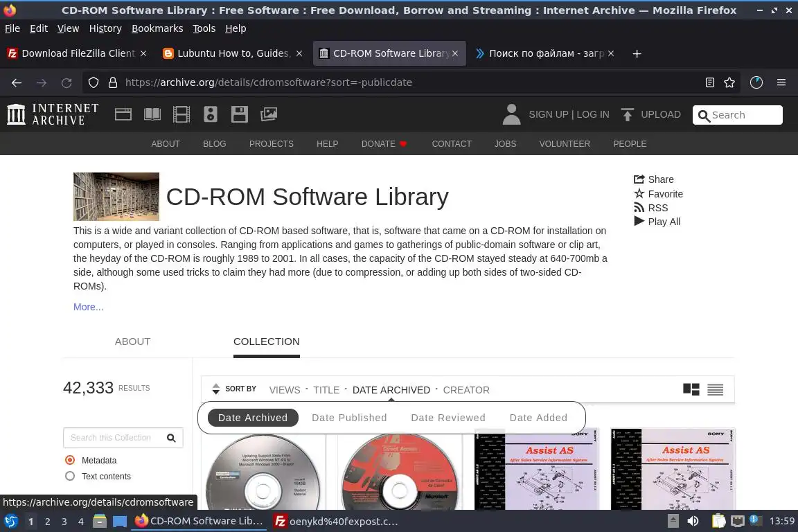Choose Date Archived sort pill

[253, 418]
